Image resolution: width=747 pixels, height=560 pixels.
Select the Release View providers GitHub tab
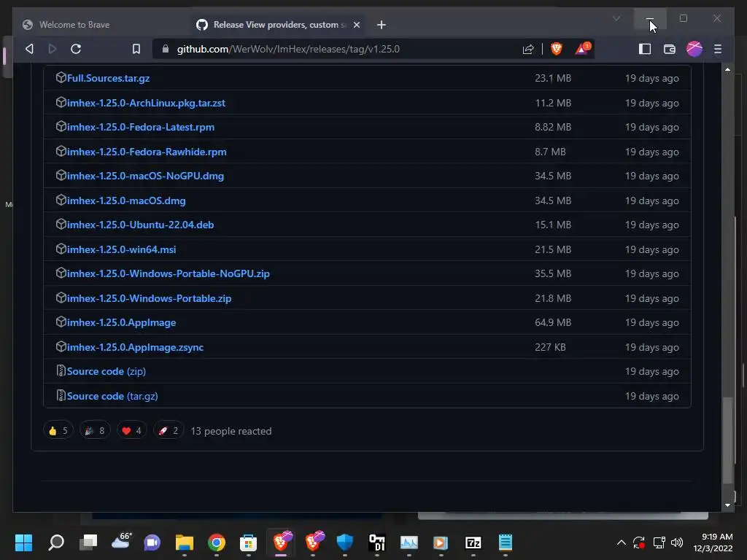point(278,25)
